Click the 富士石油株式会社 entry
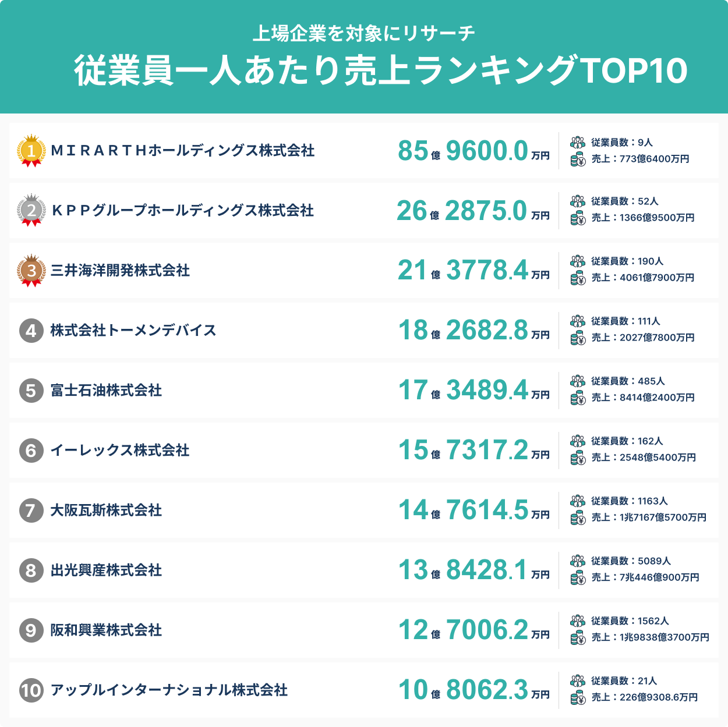The image size is (728, 727). 106,391
